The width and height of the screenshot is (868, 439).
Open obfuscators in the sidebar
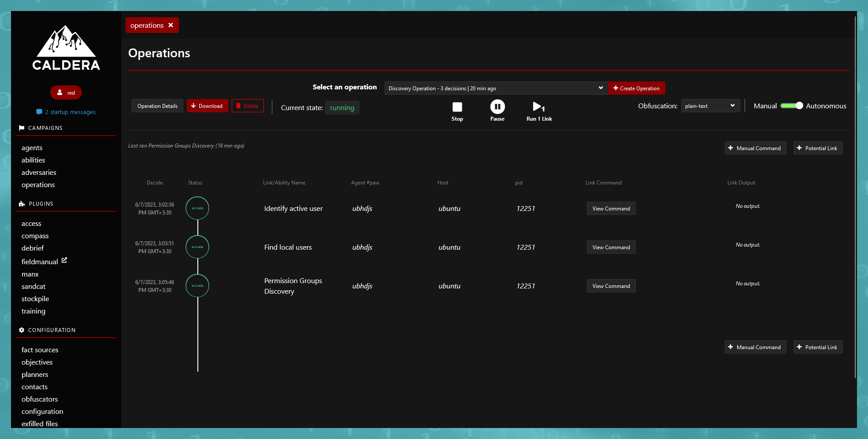click(x=40, y=399)
